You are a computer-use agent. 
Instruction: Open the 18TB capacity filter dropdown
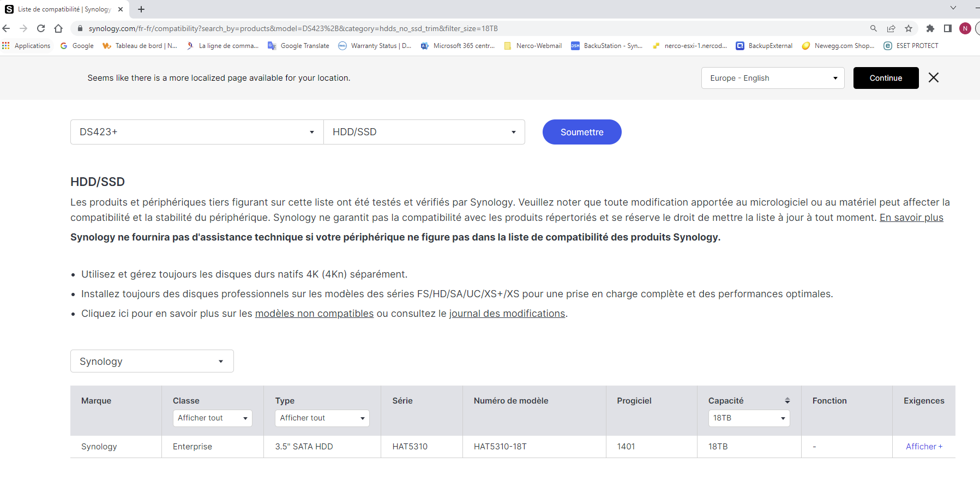[x=749, y=418]
